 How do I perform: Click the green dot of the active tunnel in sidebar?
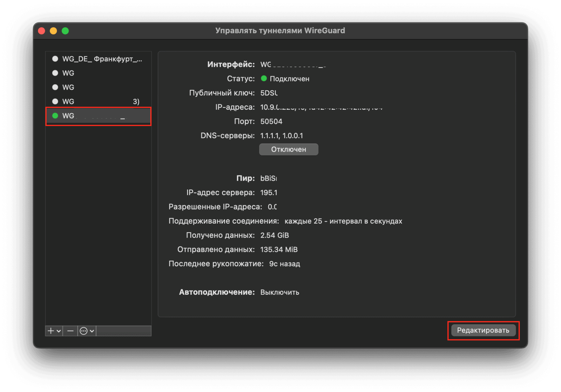point(55,116)
